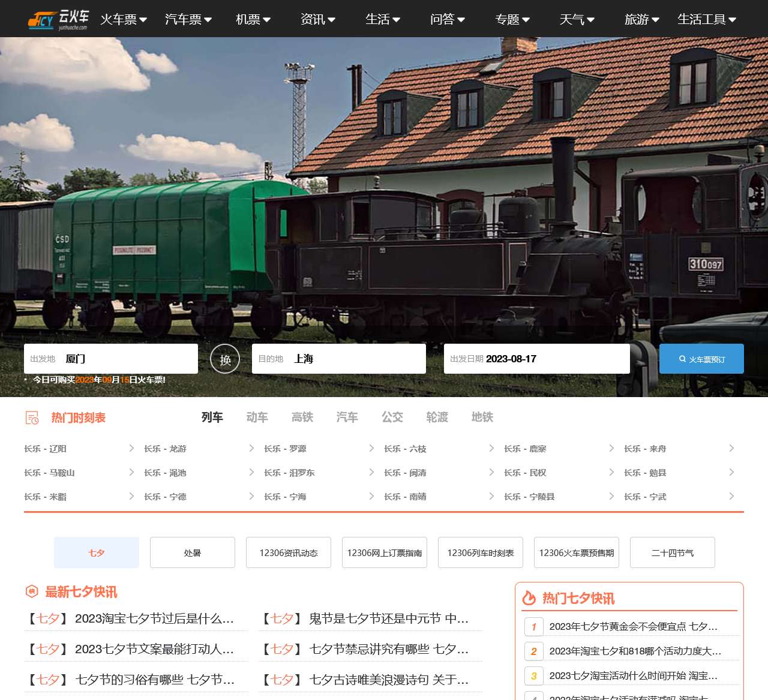The width and height of the screenshot is (768, 700).
Task: Click the arrow next to 长乐 - 南靖
Action: pyautogui.click(x=491, y=496)
